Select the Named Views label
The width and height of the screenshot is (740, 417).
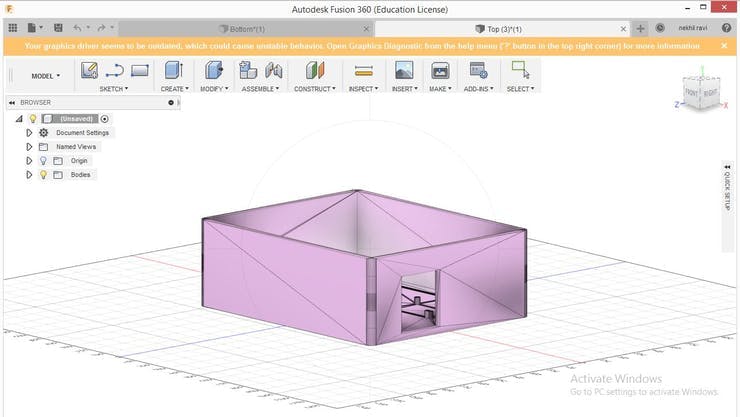(76, 147)
